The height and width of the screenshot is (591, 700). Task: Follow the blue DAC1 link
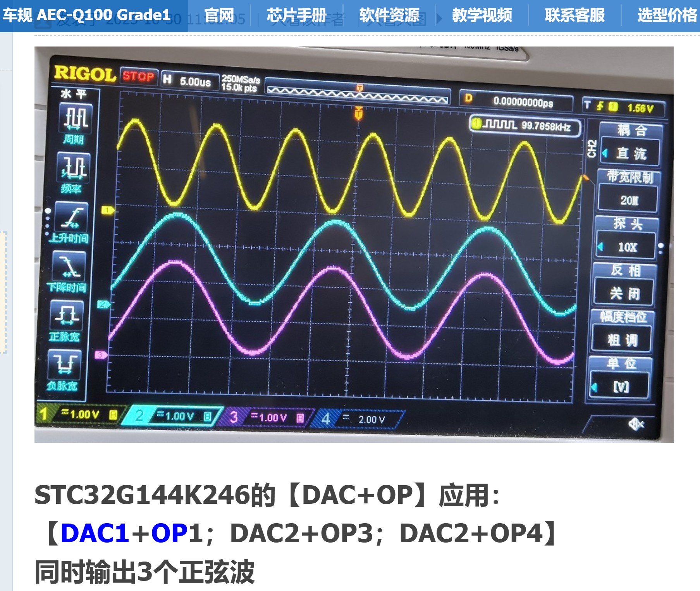pyautogui.click(x=95, y=533)
